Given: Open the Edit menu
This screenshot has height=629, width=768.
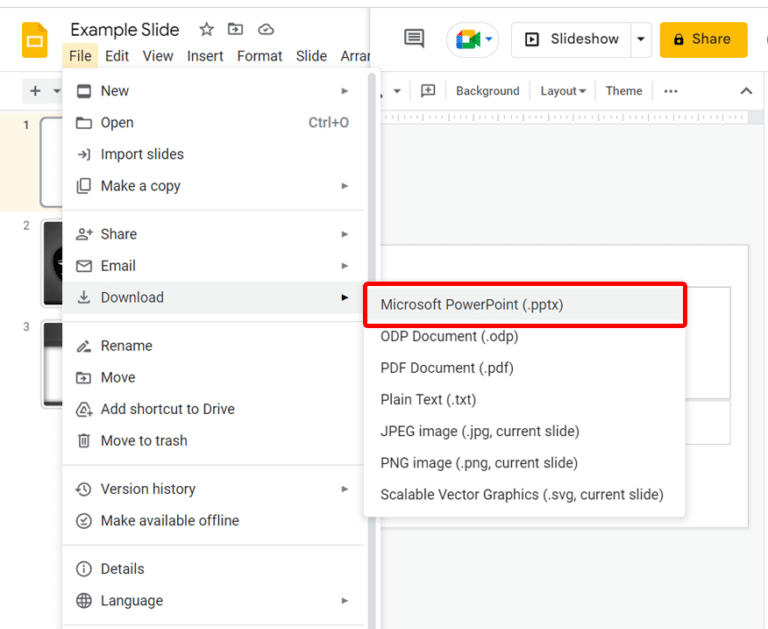Looking at the screenshot, I should [117, 56].
